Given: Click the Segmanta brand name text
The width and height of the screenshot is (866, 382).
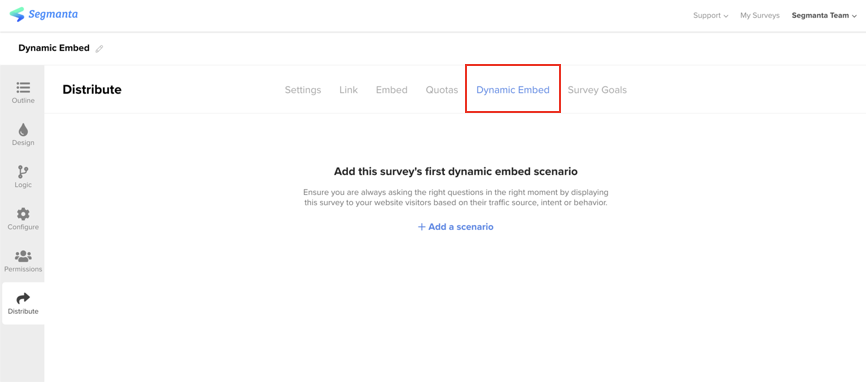Looking at the screenshot, I should [x=53, y=14].
